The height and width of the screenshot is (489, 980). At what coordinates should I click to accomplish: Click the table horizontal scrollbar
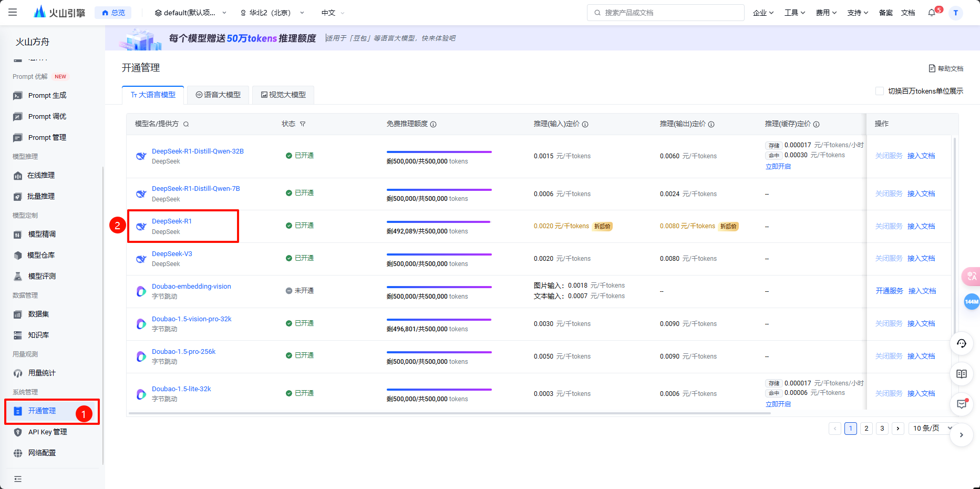(449, 413)
